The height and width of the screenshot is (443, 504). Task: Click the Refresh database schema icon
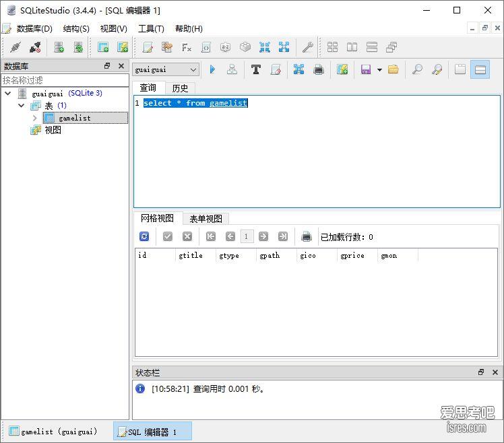[78, 47]
